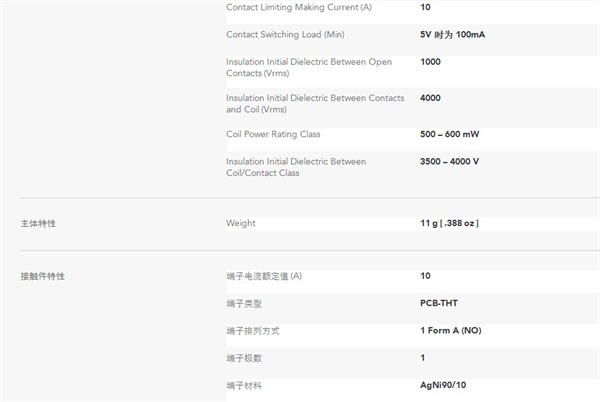
Task: Select the PCB-THT terminal type value
Action: tap(439, 303)
